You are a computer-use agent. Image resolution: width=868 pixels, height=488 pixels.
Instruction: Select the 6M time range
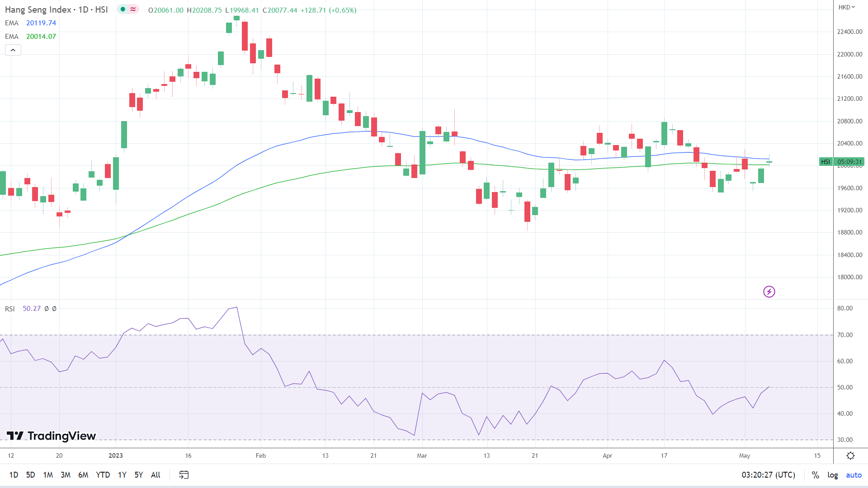(83, 475)
